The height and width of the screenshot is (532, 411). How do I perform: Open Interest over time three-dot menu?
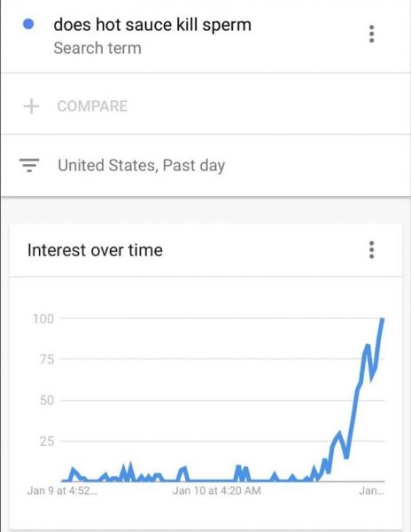click(x=372, y=250)
